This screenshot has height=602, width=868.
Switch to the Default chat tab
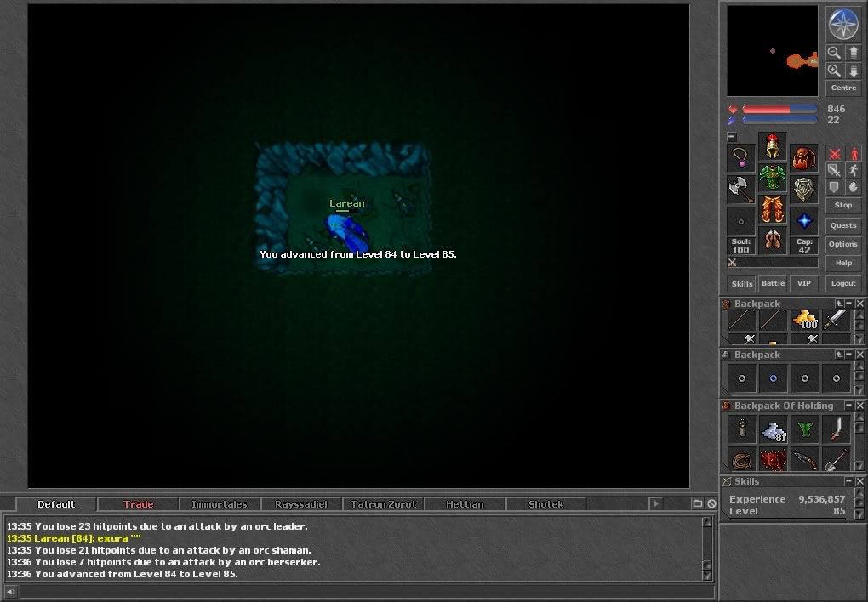pyautogui.click(x=56, y=504)
